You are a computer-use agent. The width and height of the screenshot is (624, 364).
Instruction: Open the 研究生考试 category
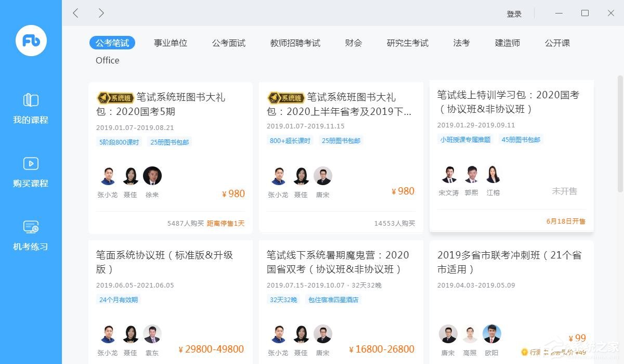[x=407, y=43]
